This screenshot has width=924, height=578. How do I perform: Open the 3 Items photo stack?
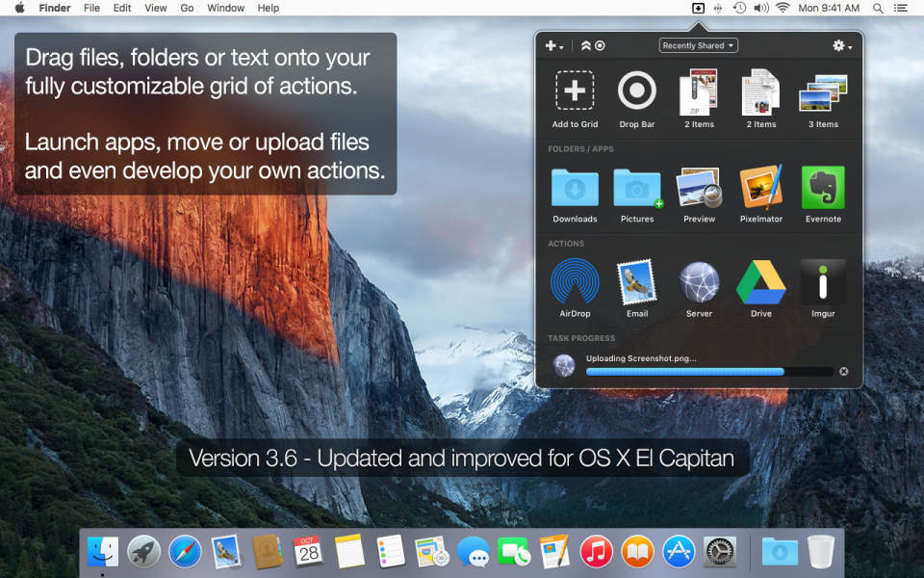coord(823,92)
